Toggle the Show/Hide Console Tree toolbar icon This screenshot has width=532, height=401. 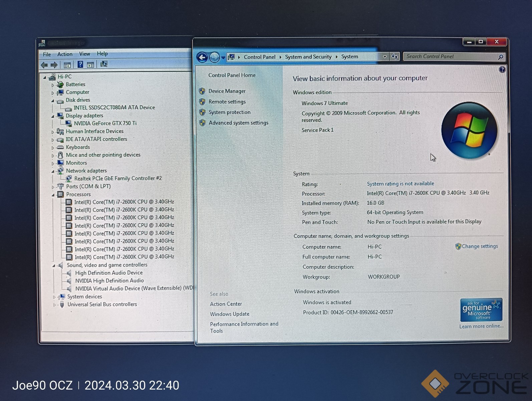(67, 65)
